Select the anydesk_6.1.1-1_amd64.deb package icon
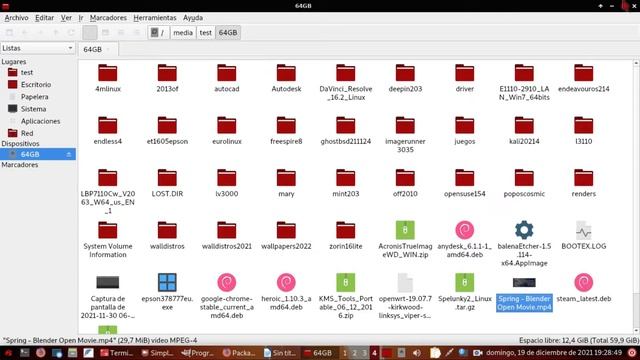The image size is (640, 360). tap(464, 230)
